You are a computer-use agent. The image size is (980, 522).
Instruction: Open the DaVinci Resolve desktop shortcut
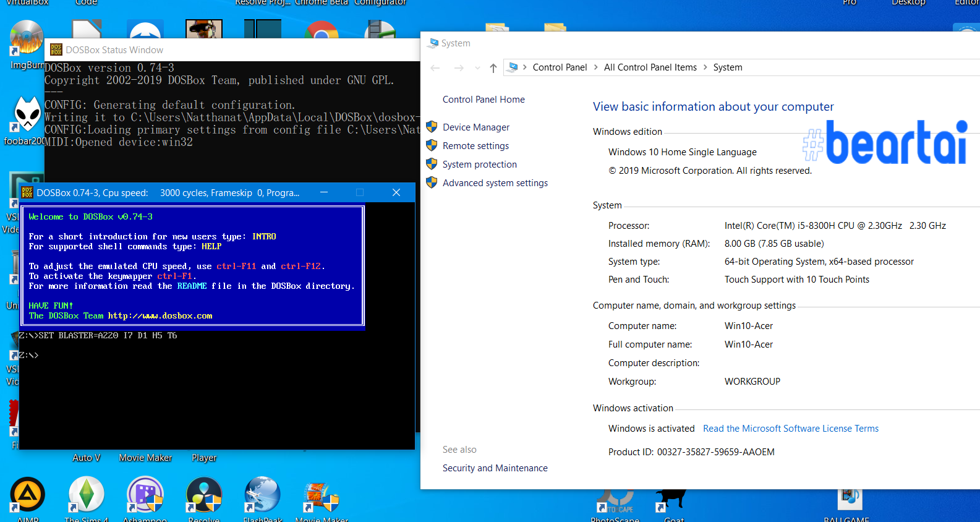[x=203, y=494]
